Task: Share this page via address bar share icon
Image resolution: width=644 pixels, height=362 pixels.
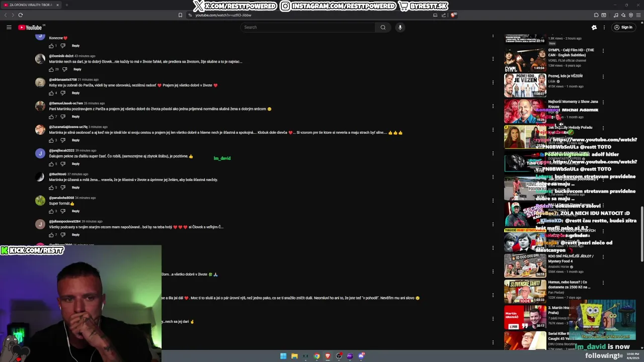Action: [x=444, y=15]
